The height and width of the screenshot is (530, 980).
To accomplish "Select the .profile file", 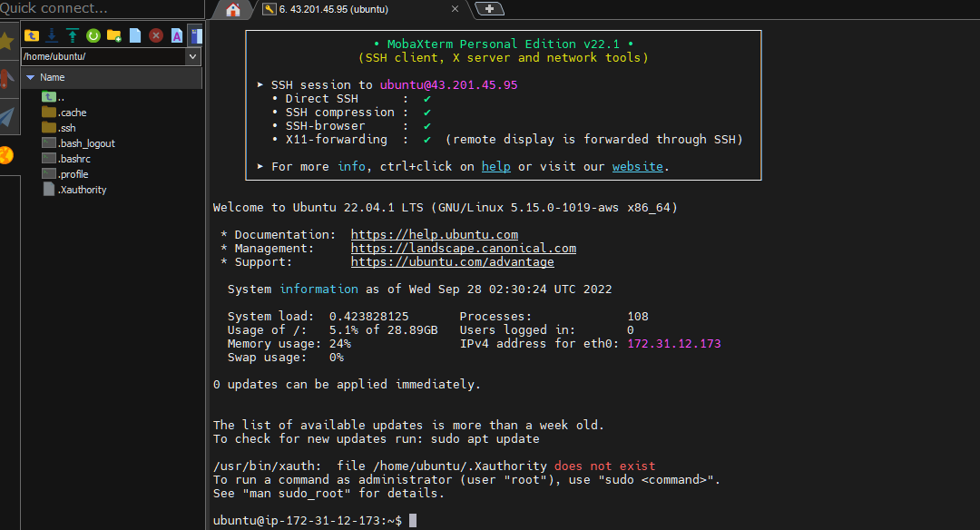I will (65, 173).
